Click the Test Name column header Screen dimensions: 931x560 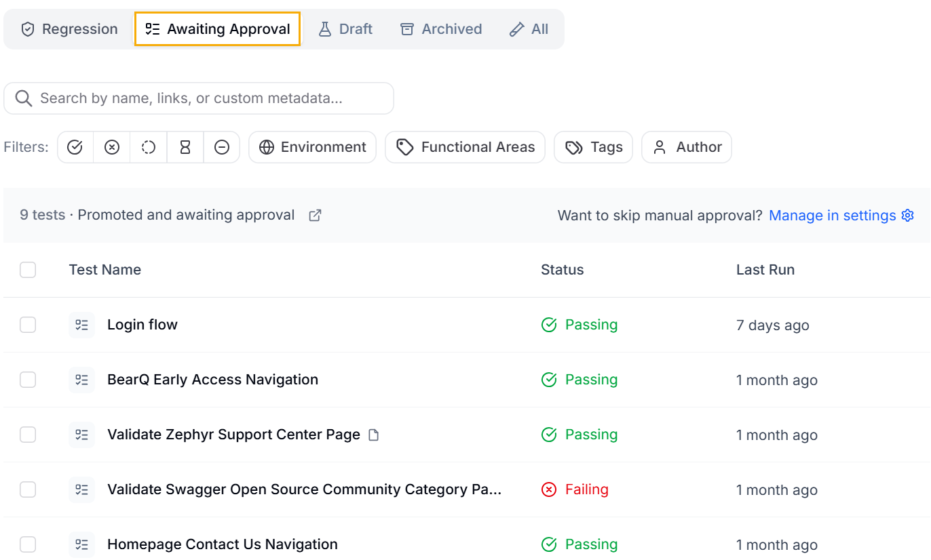tap(105, 270)
